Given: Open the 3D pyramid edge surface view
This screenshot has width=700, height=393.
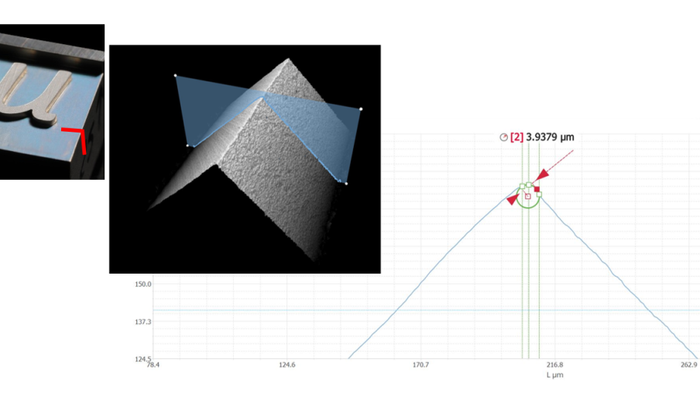Looking at the screenshot, I should tap(245, 159).
